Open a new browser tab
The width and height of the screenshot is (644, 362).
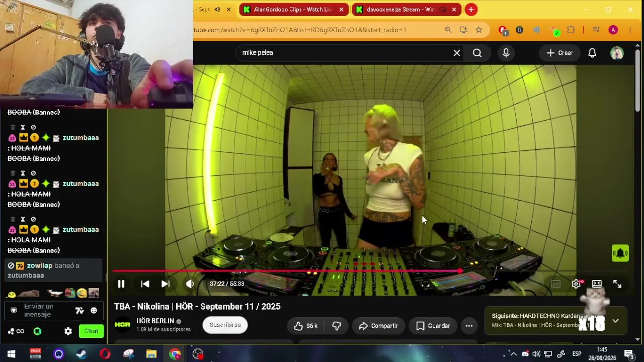471,10
